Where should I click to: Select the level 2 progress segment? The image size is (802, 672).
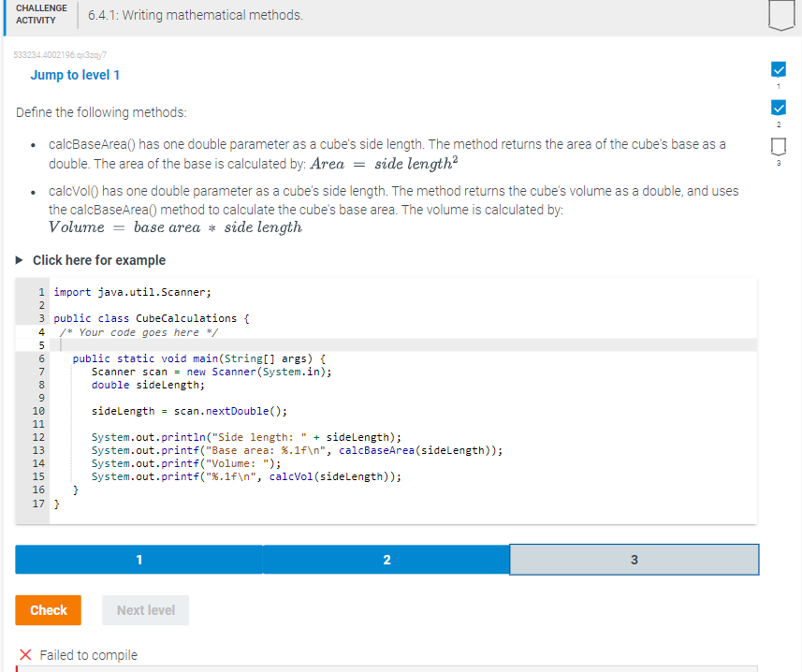coord(386,559)
